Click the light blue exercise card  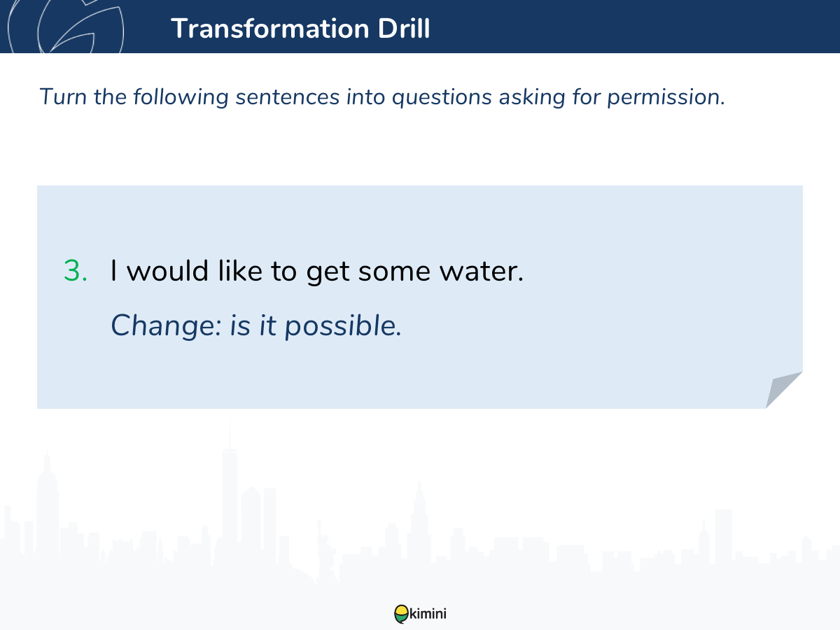(x=420, y=297)
